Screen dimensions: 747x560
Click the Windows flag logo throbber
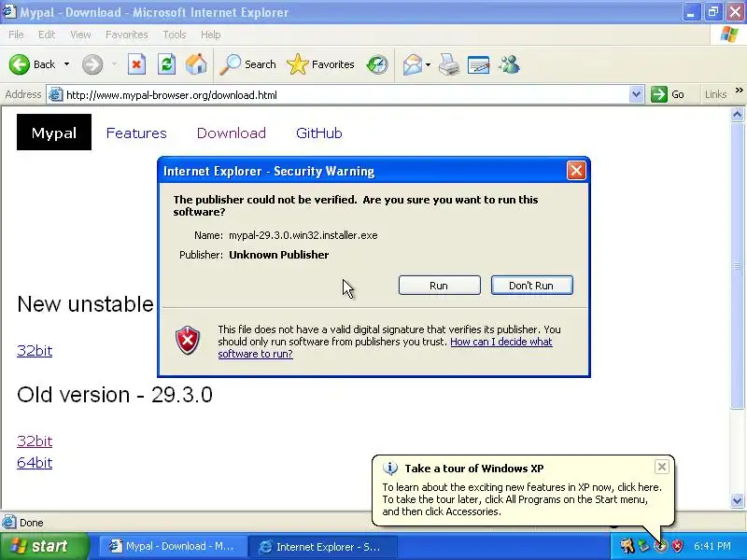tap(729, 35)
